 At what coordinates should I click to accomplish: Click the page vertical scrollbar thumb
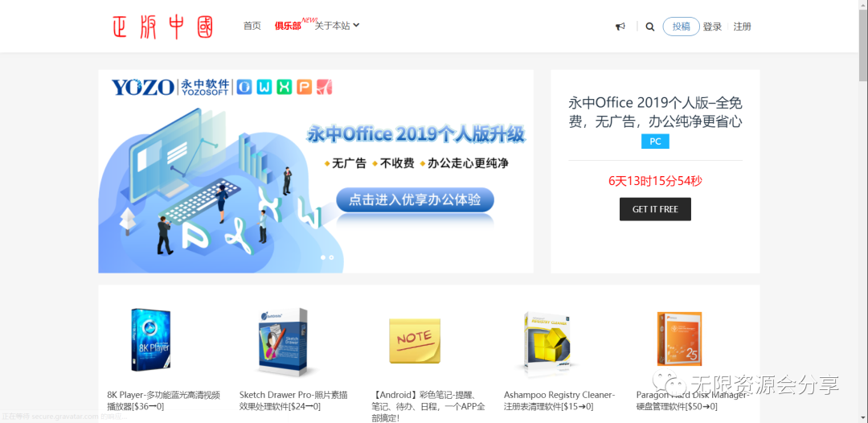[x=863, y=43]
